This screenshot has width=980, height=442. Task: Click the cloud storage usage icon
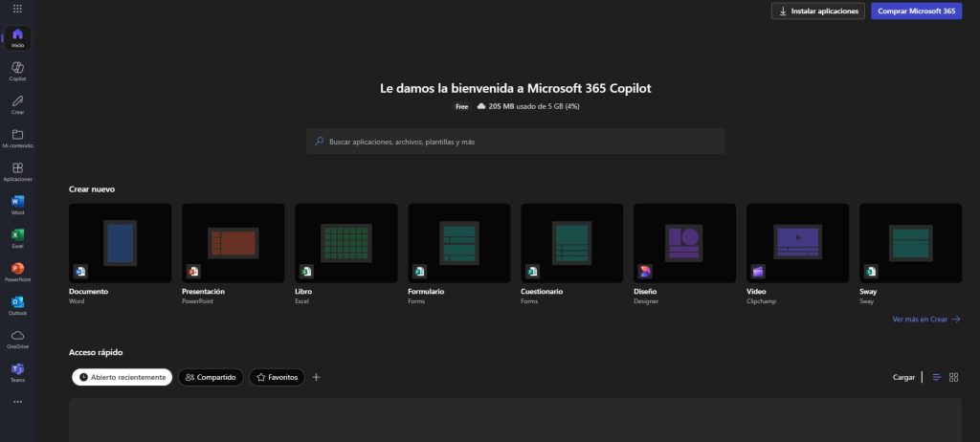(x=481, y=106)
